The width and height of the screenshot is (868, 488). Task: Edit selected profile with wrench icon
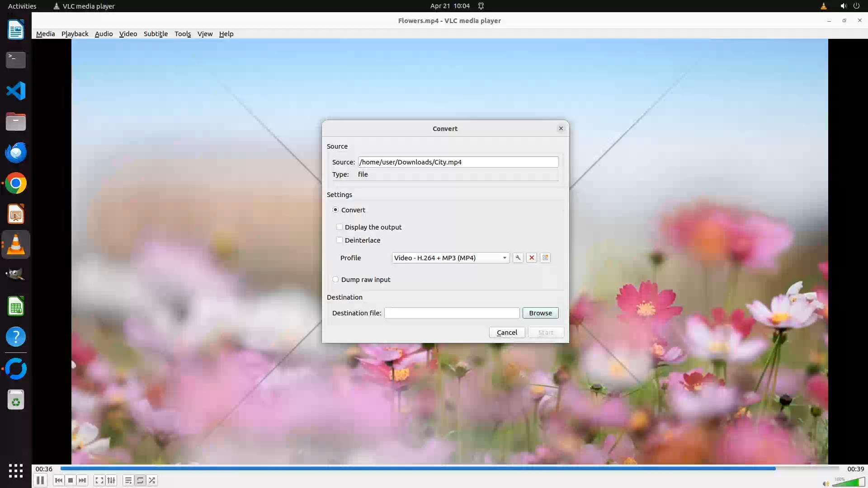518,258
